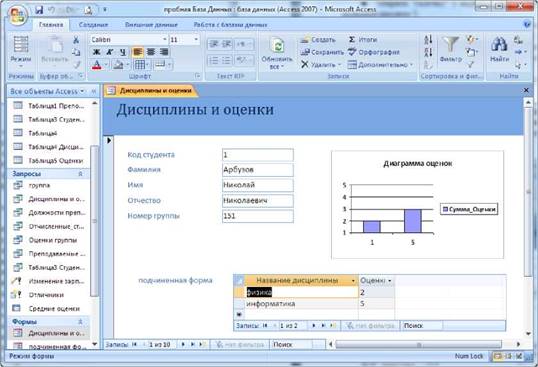Toggle bold formatting button
Viewport: 538px width, 367px height.
pos(97,52)
